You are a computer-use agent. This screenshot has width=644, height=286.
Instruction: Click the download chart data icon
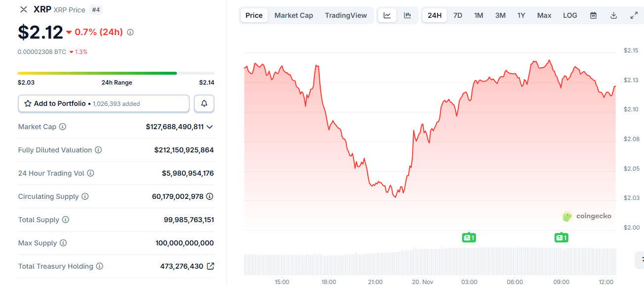pos(613,15)
